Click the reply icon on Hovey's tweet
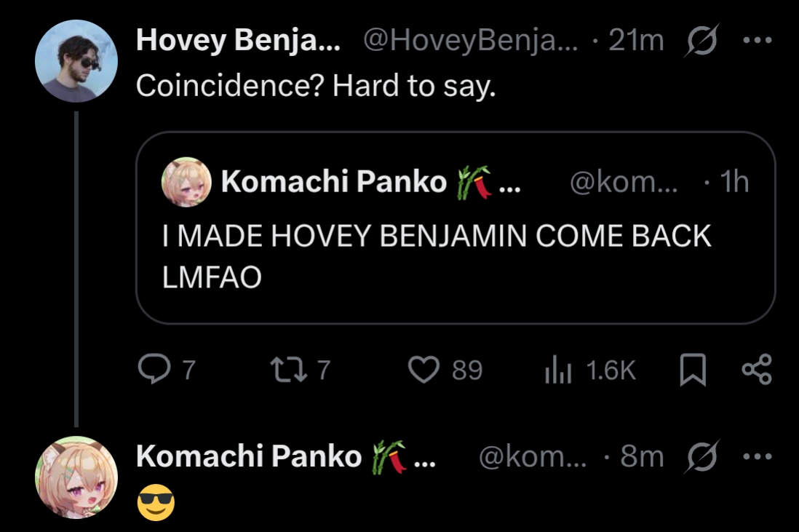Screen dimensions: 799x532 (x=151, y=370)
